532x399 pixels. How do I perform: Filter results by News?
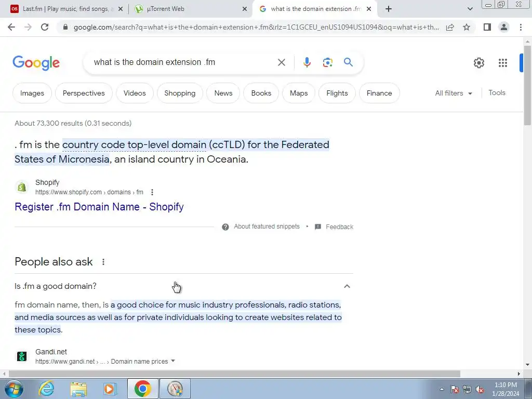(223, 93)
